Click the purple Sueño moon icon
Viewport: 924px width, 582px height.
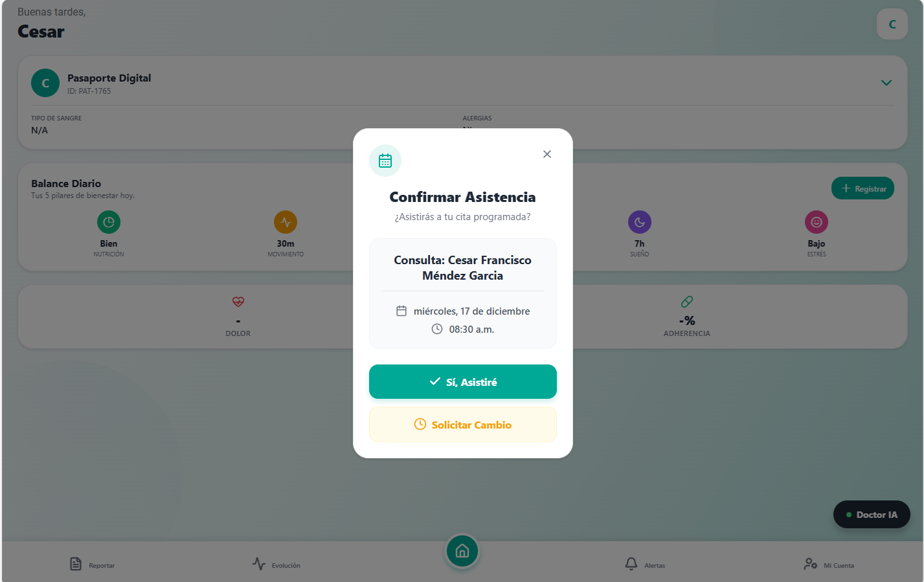point(640,222)
